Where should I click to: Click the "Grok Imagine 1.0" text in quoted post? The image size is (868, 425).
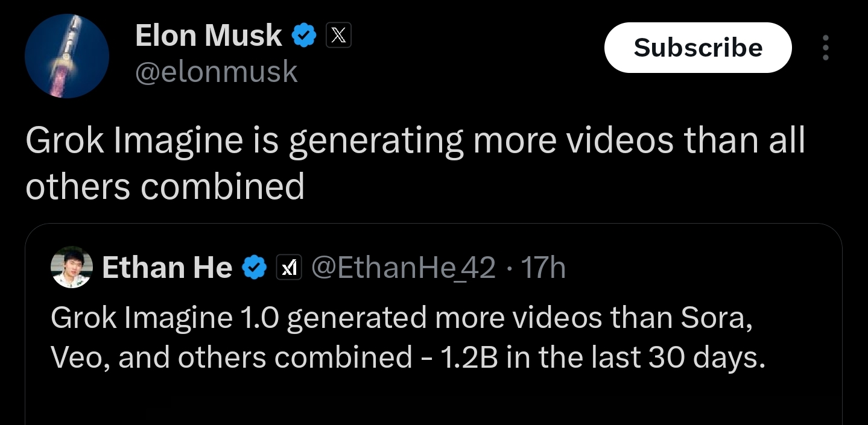tap(165, 318)
